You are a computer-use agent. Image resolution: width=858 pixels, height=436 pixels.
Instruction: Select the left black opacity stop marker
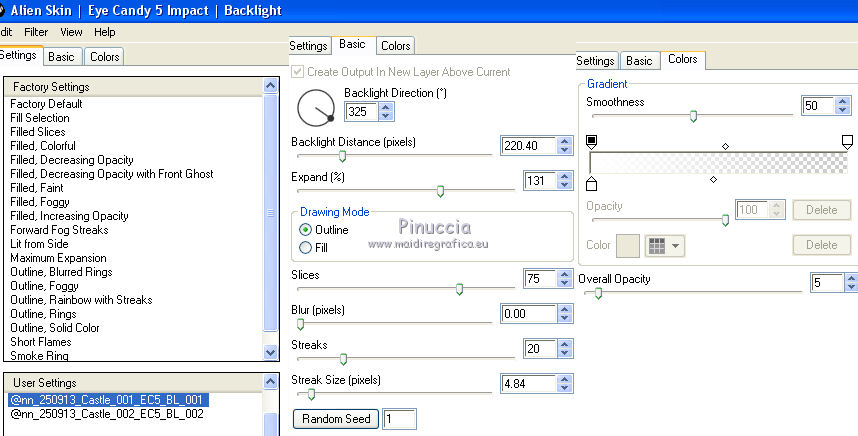click(591, 142)
